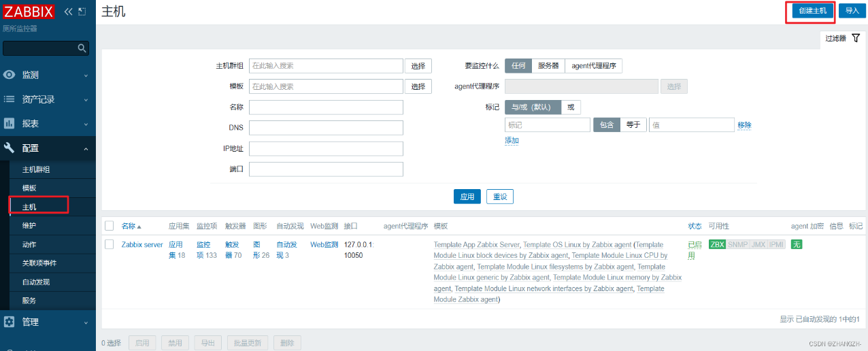Image resolution: width=868 pixels, height=351 pixels.
Task: Select agent代理程序 monitoring option
Action: coord(593,66)
